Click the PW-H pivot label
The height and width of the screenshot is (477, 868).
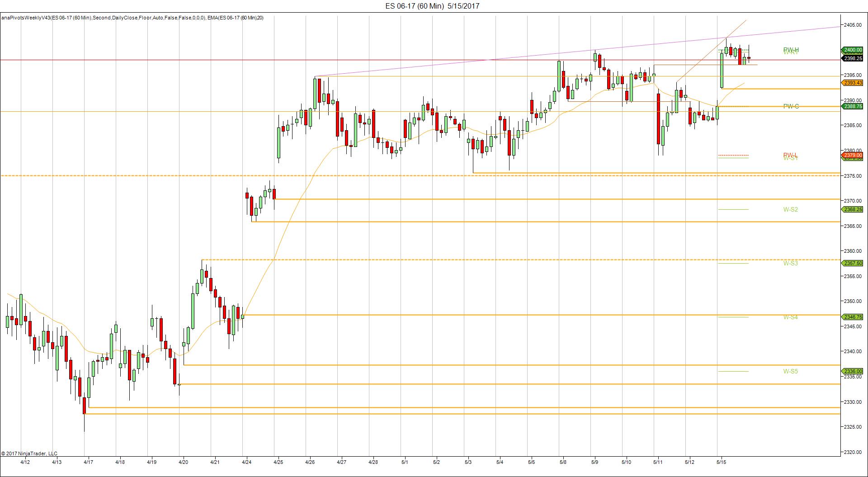click(791, 49)
